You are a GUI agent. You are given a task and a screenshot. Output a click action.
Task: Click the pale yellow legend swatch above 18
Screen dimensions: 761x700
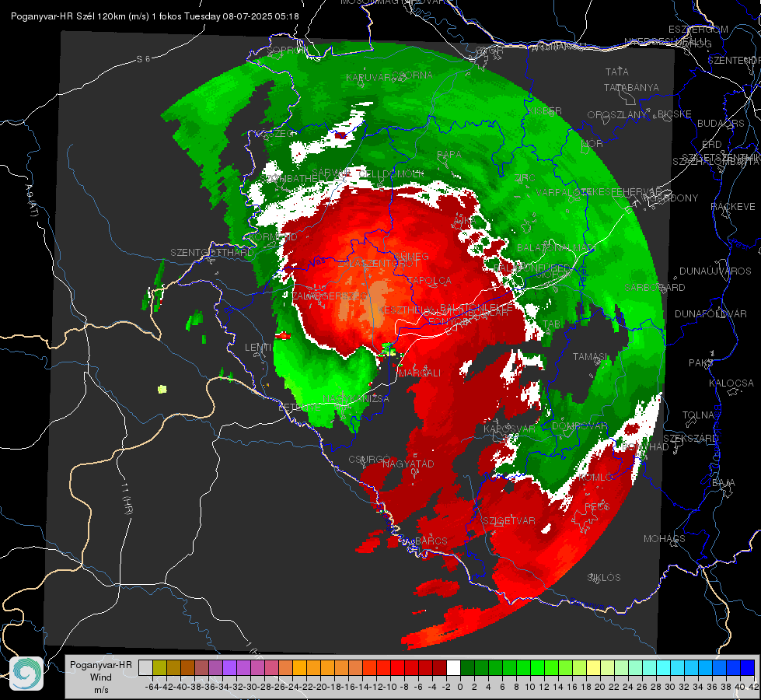[594, 667]
